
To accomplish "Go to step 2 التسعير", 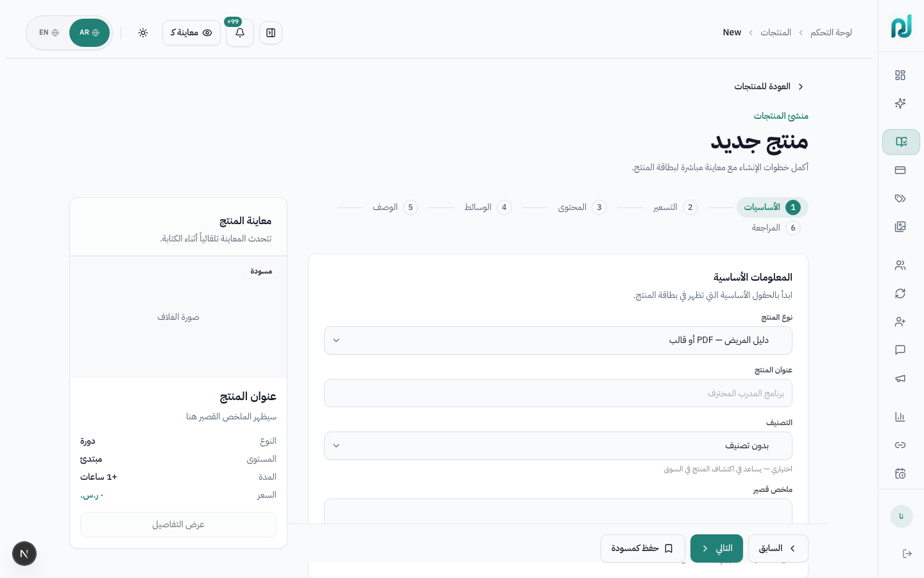I will pyautogui.click(x=675, y=207).
